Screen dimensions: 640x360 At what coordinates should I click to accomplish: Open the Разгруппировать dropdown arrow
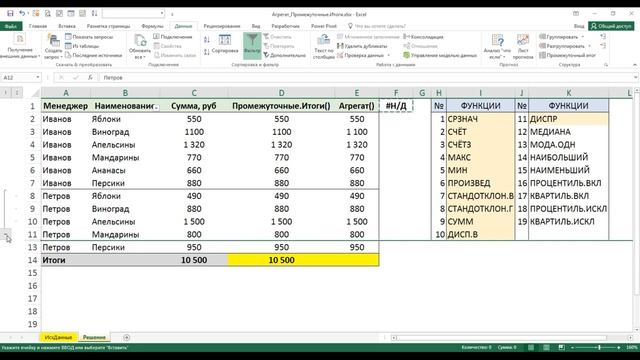(x=589, y=46)
